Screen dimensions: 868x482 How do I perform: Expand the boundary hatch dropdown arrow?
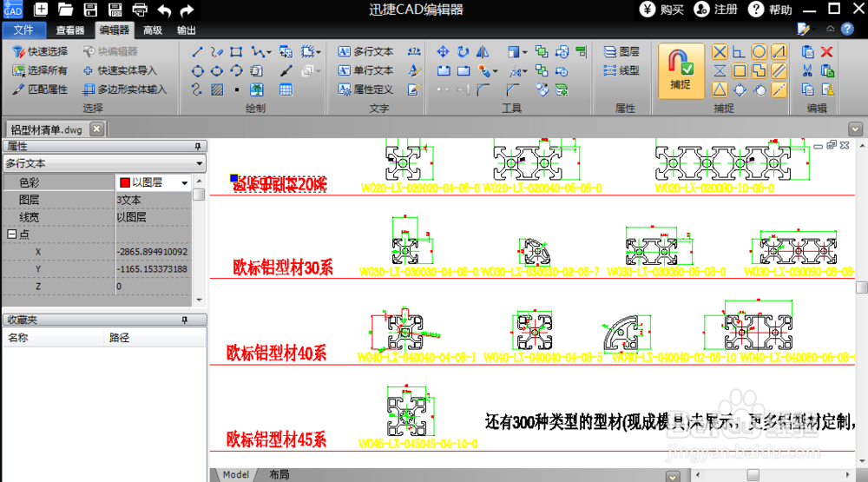coord(319,53)
